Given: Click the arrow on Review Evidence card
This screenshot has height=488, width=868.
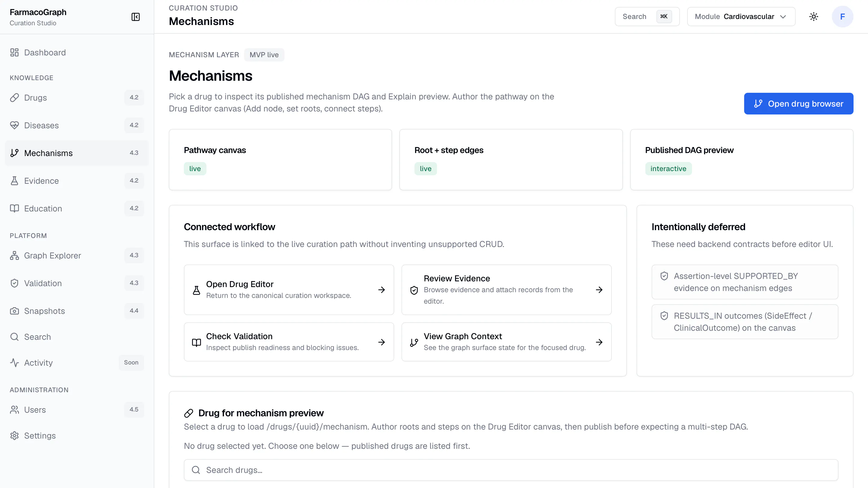Looking at the screenshot, I should 599,290.
